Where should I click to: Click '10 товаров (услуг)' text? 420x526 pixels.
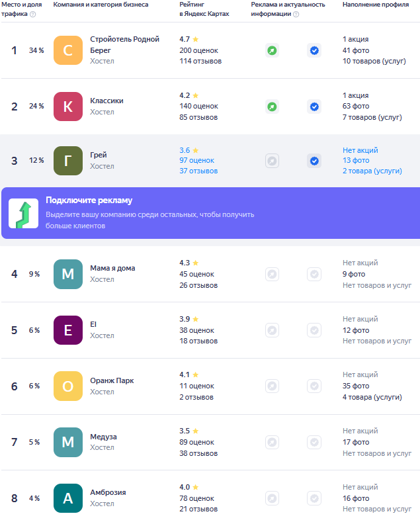374,62
